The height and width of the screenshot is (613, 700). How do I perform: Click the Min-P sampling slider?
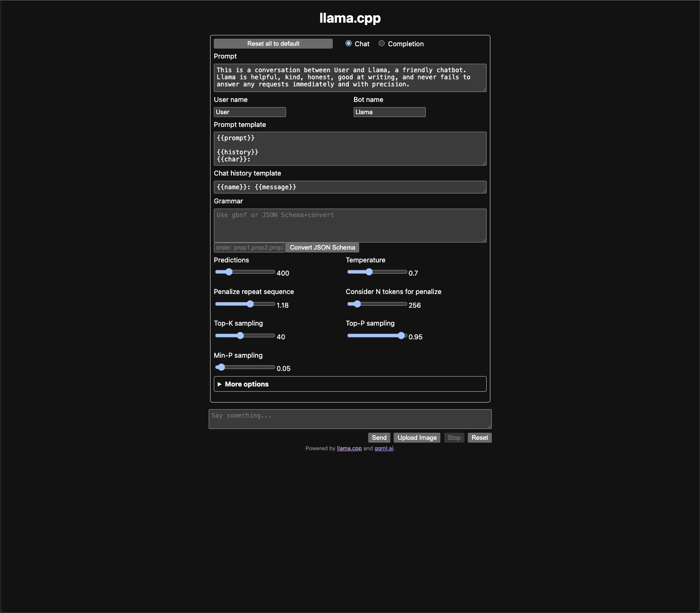coord(245,368)
